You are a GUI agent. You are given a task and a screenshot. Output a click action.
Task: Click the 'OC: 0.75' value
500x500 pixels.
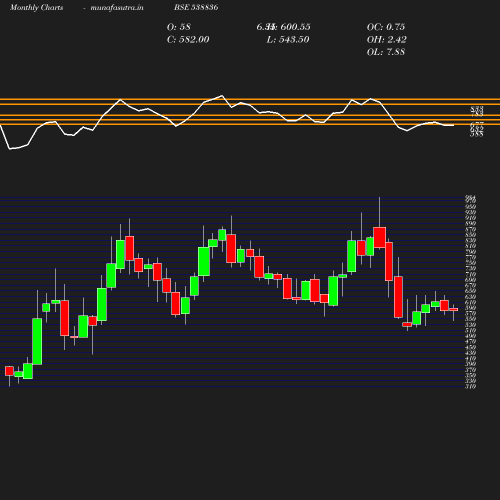pos(386,27)
